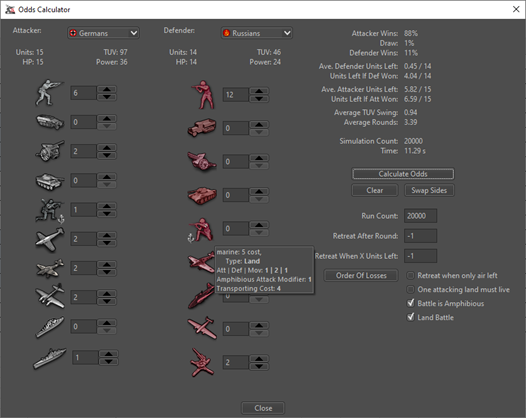526x418 pixels.
Task: Click the Swap Sides button
Action: pyautogui.click(x=429, y=190)
